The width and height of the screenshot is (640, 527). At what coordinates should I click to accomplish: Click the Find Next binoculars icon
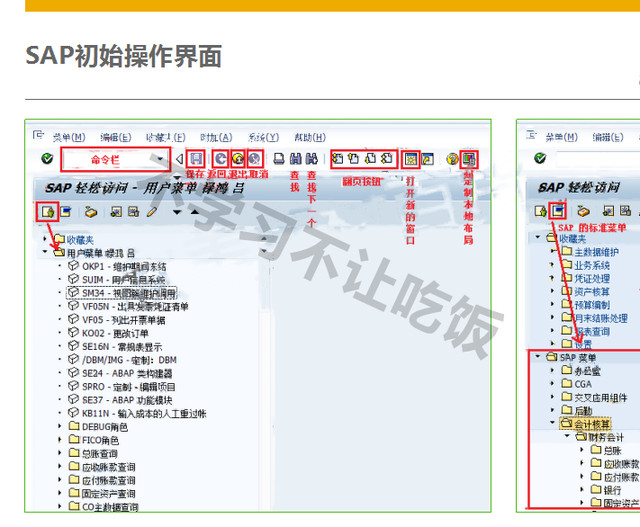pyautogui.click(x=312, y=158)
